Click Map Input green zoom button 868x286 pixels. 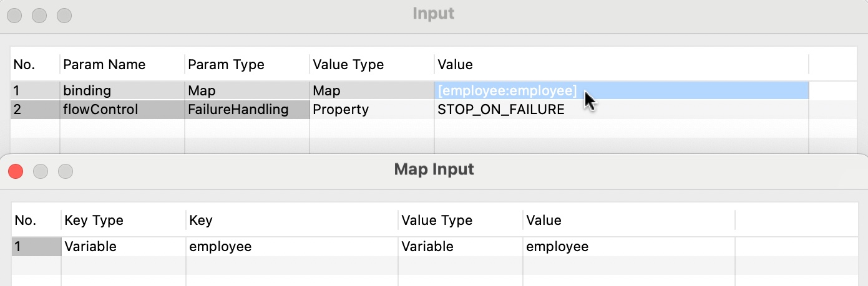[66, 171]
